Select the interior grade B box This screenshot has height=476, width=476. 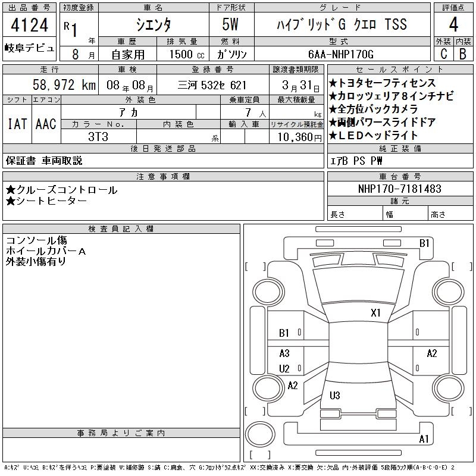point(464,54)
